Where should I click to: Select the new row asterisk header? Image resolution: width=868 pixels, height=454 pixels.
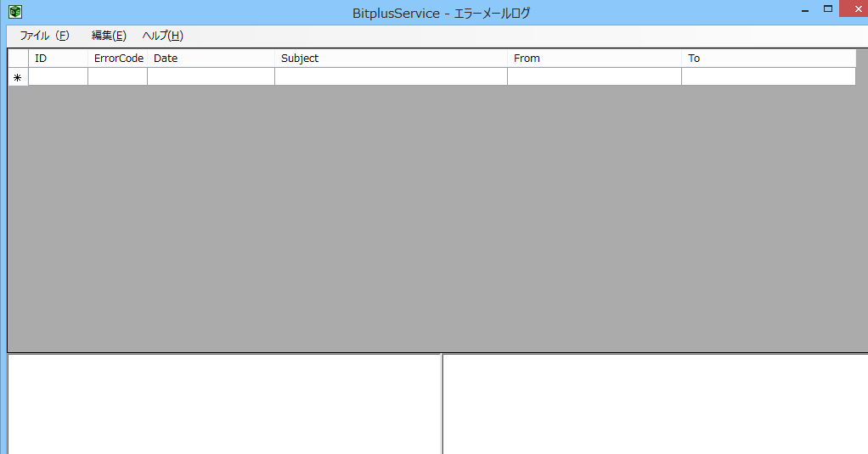[19, 77]
